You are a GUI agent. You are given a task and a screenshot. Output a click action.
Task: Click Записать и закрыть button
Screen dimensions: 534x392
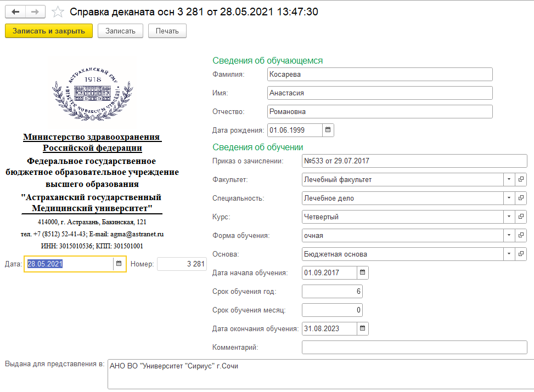(49, 31)
